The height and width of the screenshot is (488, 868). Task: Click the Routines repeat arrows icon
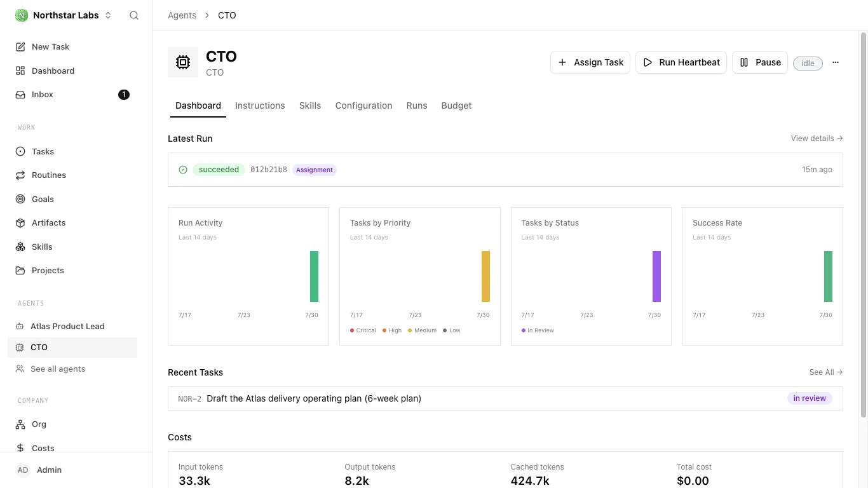[x=20, y=175]
